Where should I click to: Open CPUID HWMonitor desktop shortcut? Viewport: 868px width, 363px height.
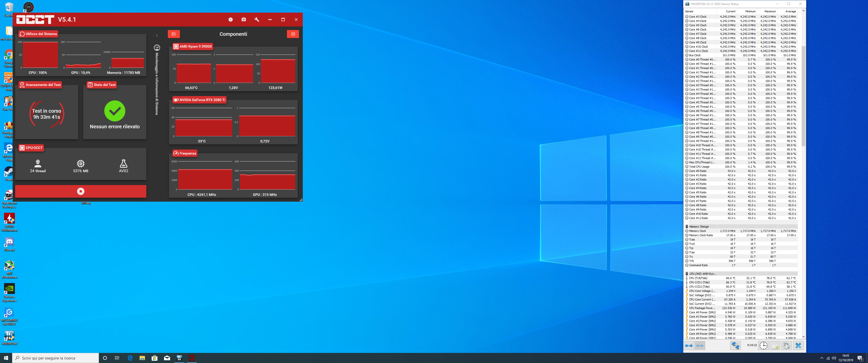9,222
